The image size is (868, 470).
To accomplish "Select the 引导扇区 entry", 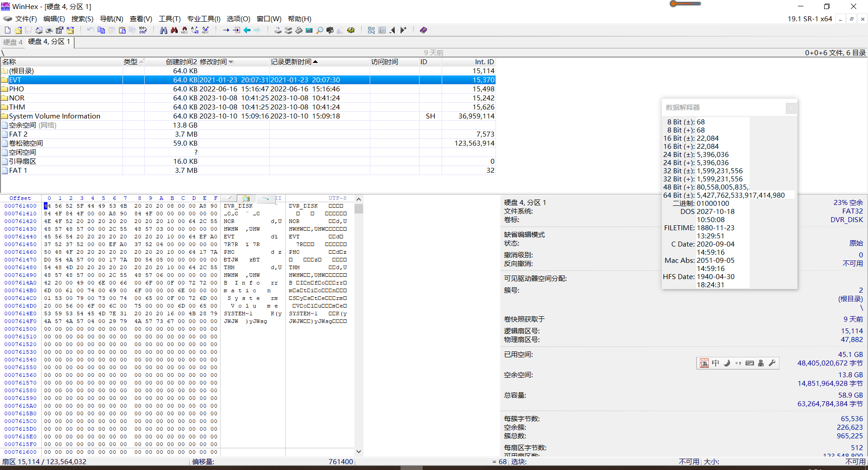I will click(248, 161).
